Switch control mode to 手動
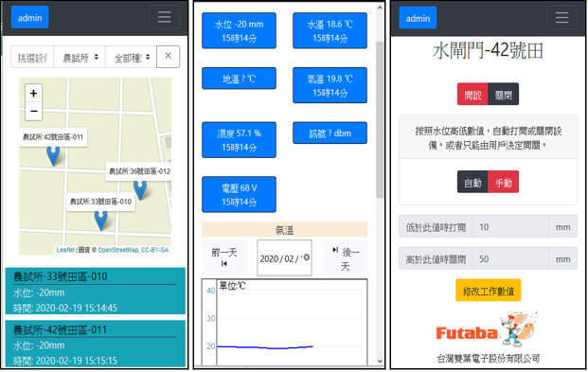 (x=503, y=183)
